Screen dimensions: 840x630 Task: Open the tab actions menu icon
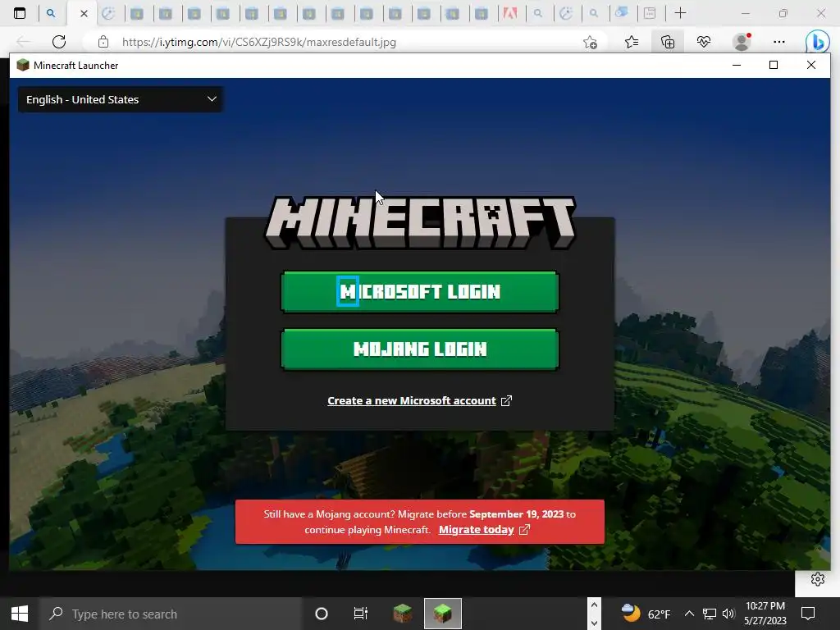pos(20,13)
